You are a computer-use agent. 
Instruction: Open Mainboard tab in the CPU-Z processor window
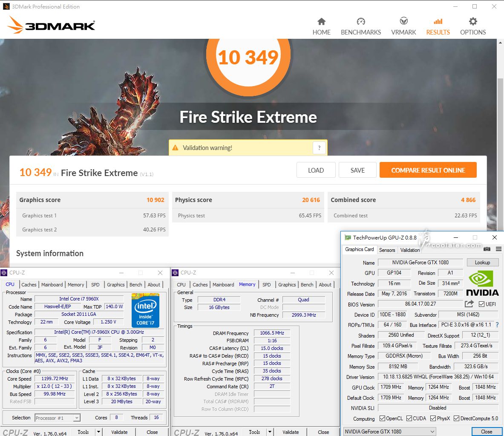tap(52, 285)
